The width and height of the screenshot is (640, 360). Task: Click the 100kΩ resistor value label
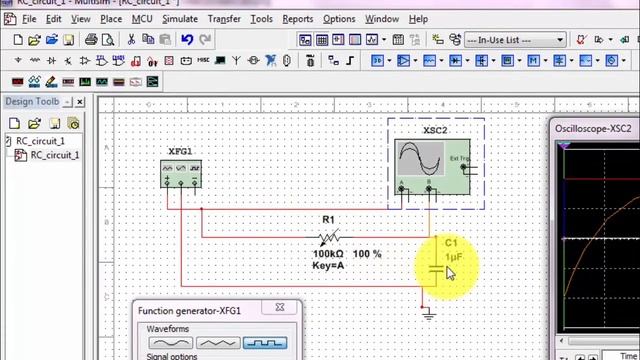[328, 254]
